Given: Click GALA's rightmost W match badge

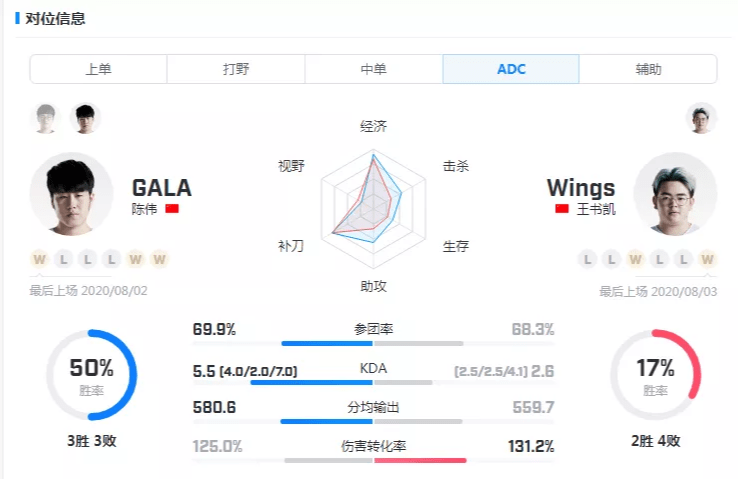Looking at the screenshot, I should click(x=159, y=260).
